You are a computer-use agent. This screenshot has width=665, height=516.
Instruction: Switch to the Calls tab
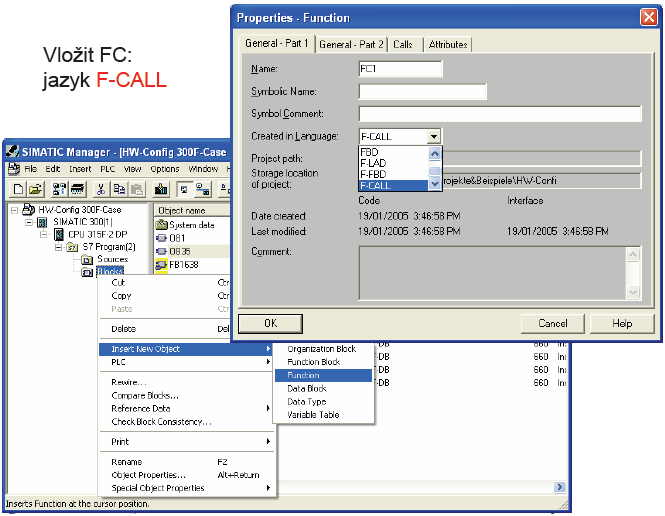pyautogui.click(x=403, y=45)
